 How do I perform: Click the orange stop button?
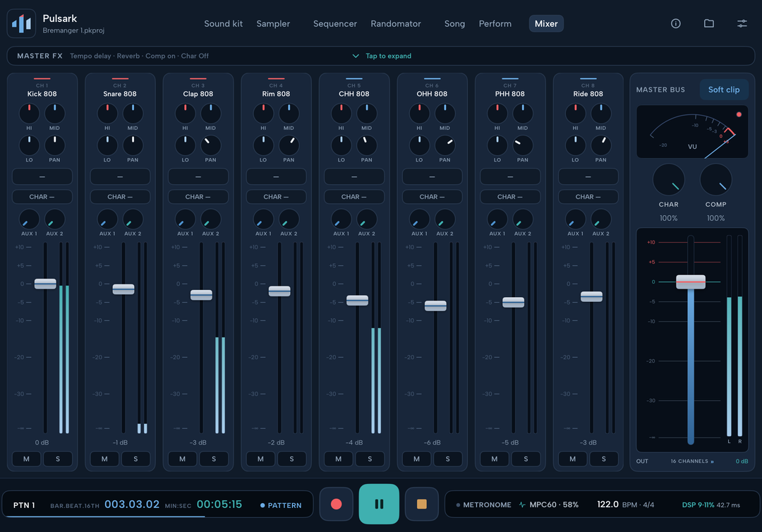coord(422,504)
